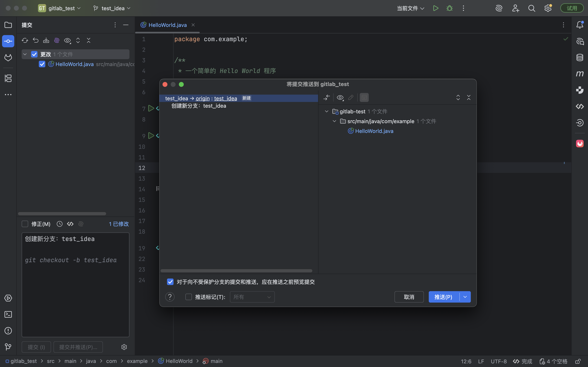Open the Git branches tool window icon
This screenshot has height=367, width=588.
coord(8,347)
